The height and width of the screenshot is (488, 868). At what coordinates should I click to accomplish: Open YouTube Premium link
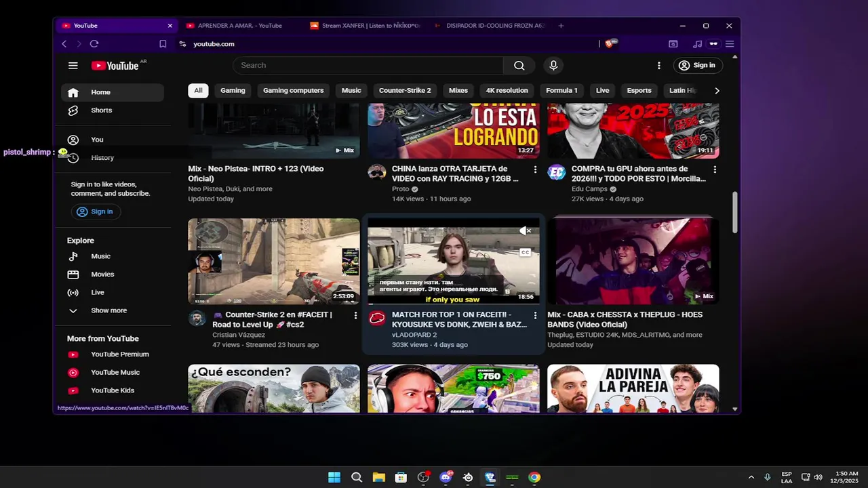(113, 354)
